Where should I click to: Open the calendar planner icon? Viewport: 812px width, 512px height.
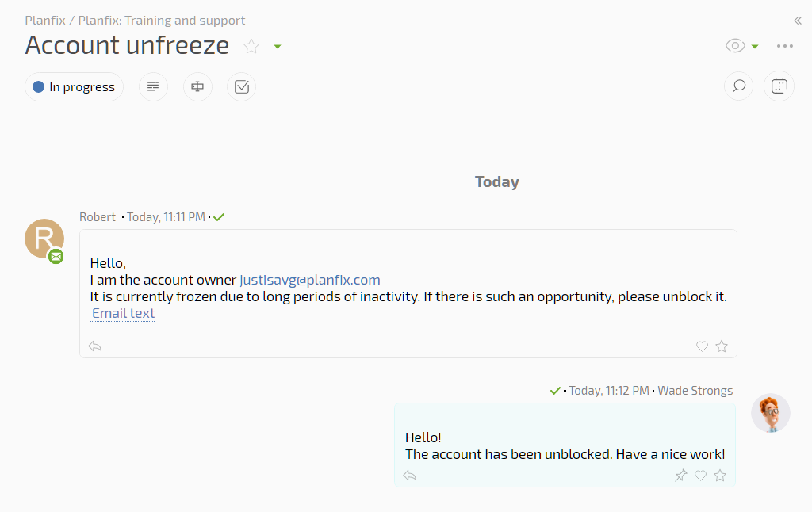779,86
